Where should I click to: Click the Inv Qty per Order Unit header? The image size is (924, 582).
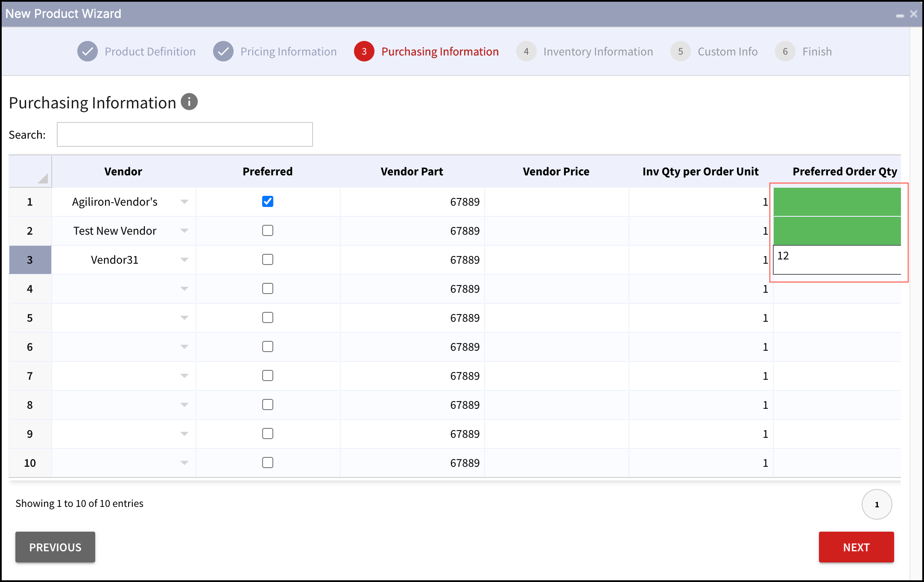701,172
